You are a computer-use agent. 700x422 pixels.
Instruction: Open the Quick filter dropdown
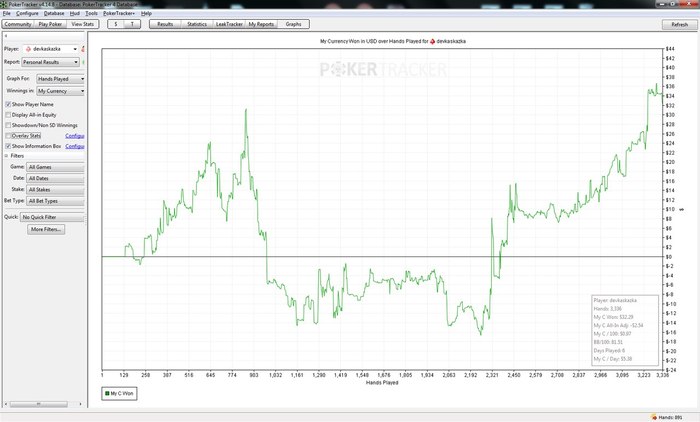[x=52, y=217]
